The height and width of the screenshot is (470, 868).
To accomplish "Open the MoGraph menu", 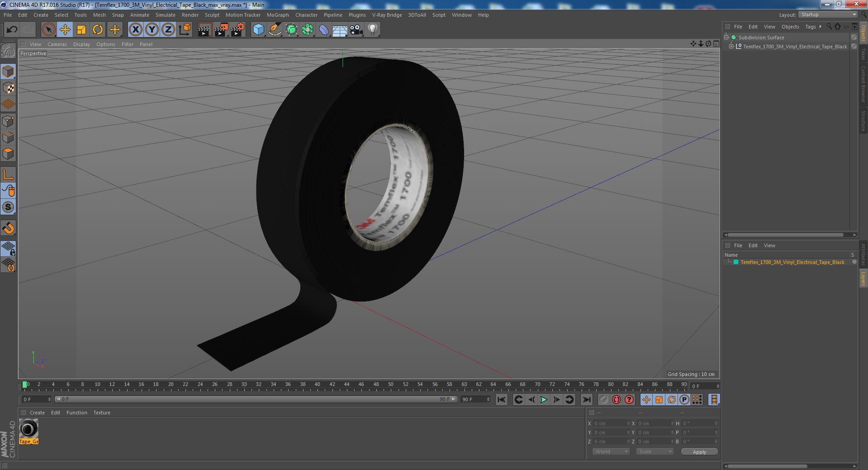I will tap(277, 15).
